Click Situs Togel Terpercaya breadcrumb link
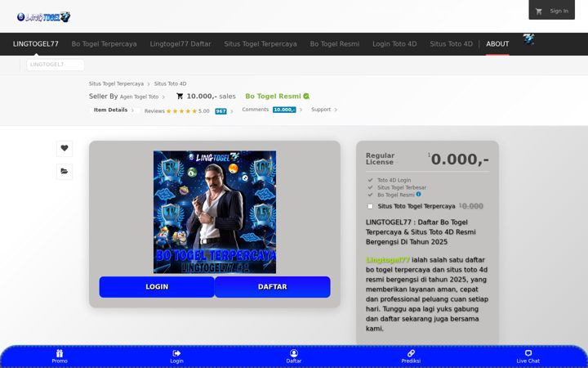The image size is (588, 368). pyautogui.click(x=116, y=83)
